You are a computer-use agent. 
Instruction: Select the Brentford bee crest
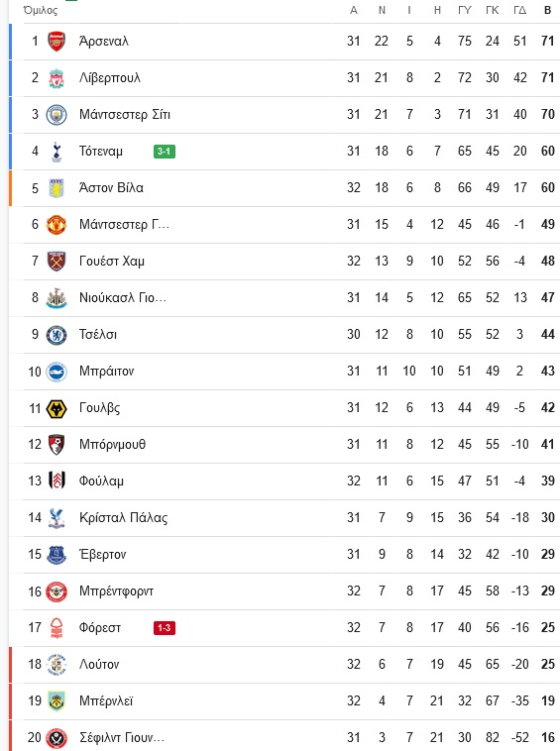click(x=56, y=591)
